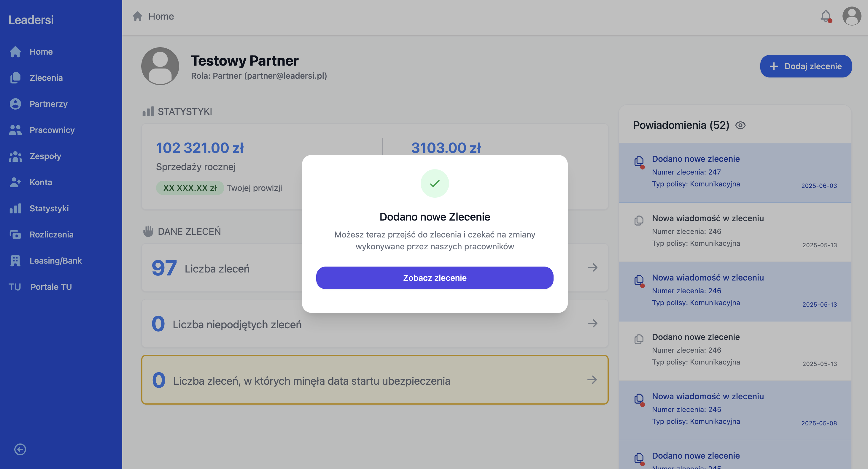The height and width of the screenshot is (469, 868).
Task: Click the Leasing/Bank building icon
Action: (15, 260)
